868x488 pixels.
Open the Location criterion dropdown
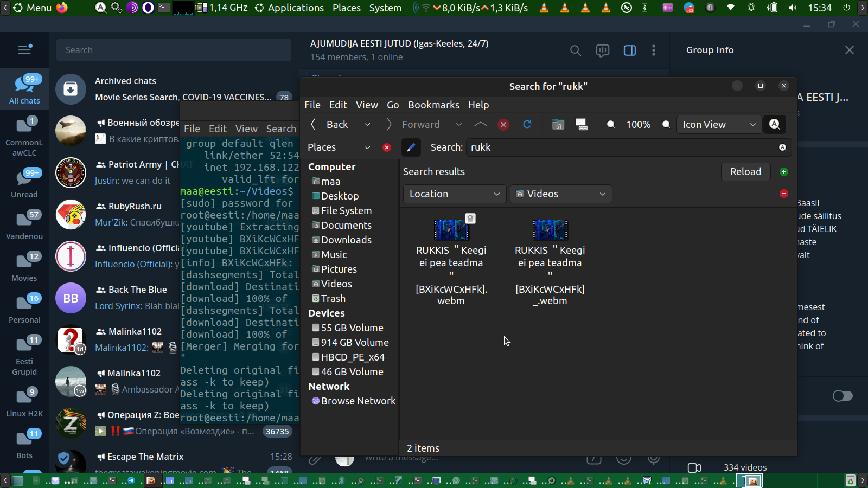pyautogui.click(x=454, y=194)
